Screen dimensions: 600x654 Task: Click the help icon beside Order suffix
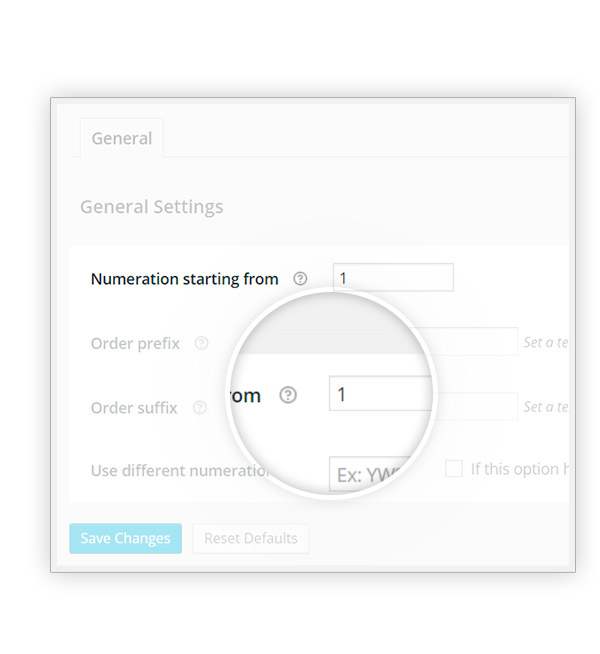point(200,407)
